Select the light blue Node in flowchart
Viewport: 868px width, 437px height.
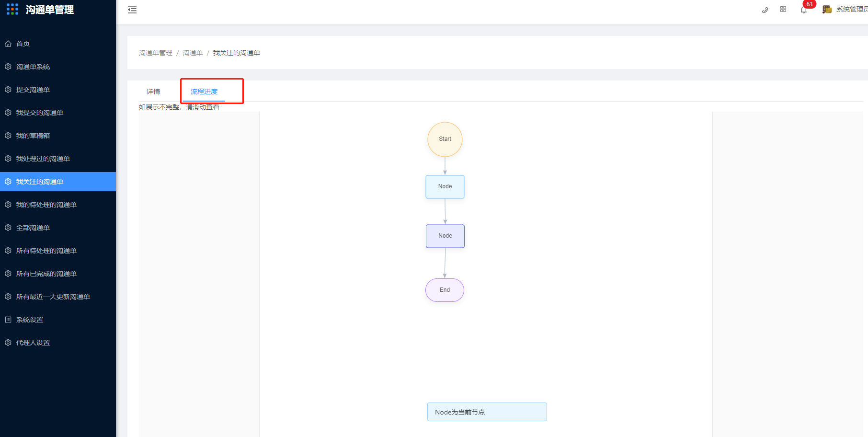click(x=445, y=186)
